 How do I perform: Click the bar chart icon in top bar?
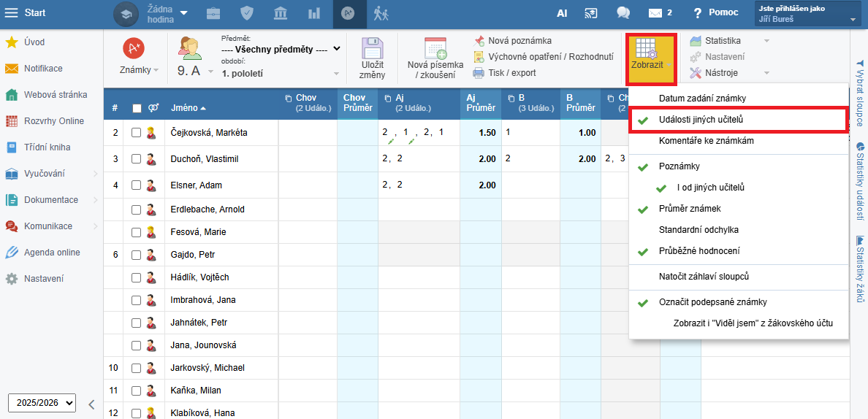pyautogui.click(x=314, y=13)
